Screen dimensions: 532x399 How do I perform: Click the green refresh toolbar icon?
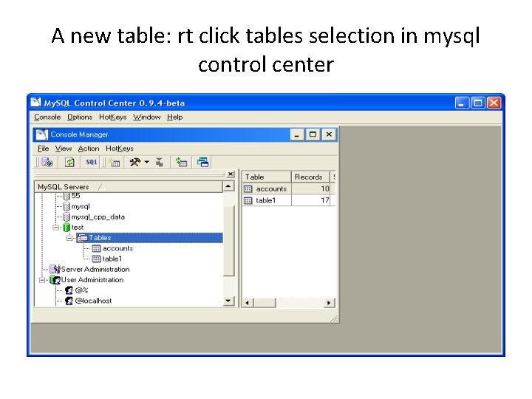(x=69, y=162)
